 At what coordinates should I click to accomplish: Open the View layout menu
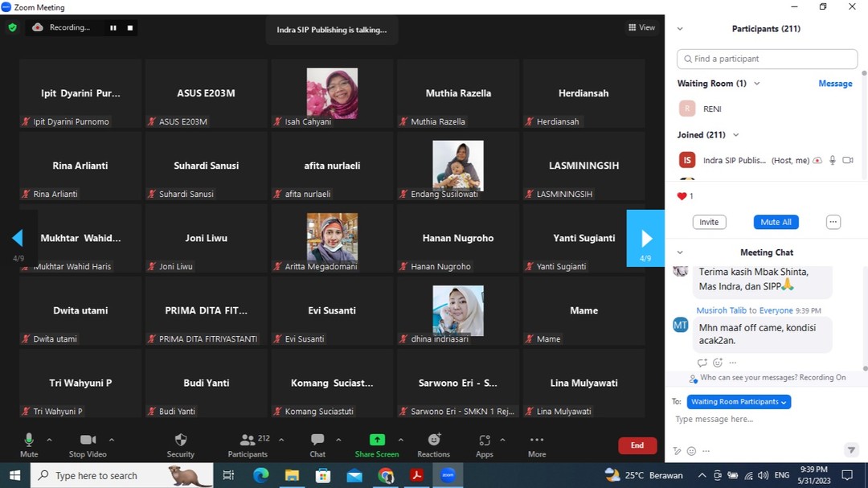641,27
